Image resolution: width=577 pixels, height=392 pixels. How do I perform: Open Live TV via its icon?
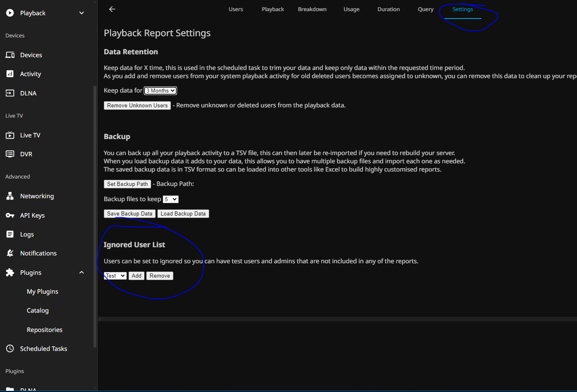[x=10, y=135]
